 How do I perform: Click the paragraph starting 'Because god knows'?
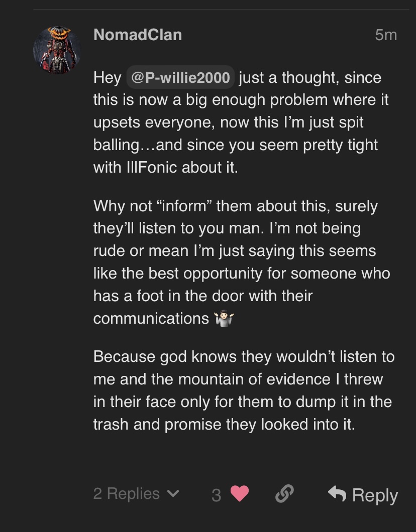tap(244, 390)
